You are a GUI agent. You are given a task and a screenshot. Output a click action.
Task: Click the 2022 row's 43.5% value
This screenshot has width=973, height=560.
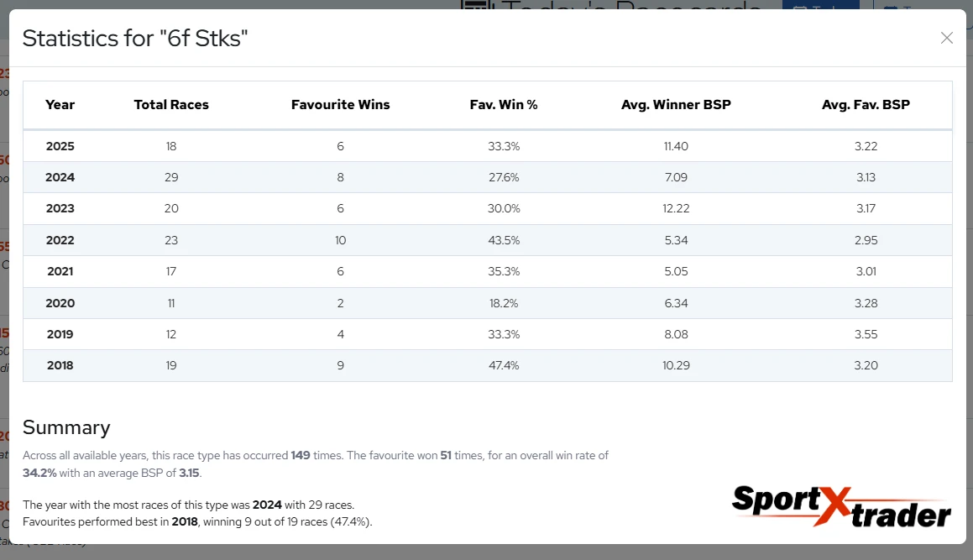504,240
